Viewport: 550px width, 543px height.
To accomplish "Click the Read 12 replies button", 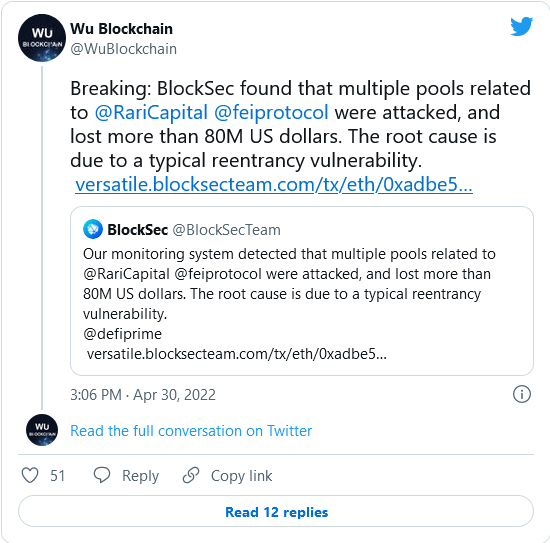I will 276,511.
